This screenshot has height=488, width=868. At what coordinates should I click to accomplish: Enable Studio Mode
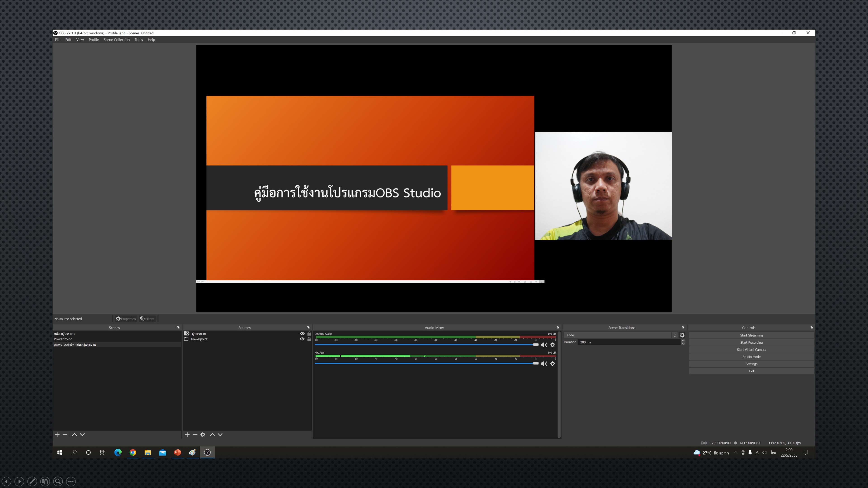pyautogui.click(x=751, y=357)
